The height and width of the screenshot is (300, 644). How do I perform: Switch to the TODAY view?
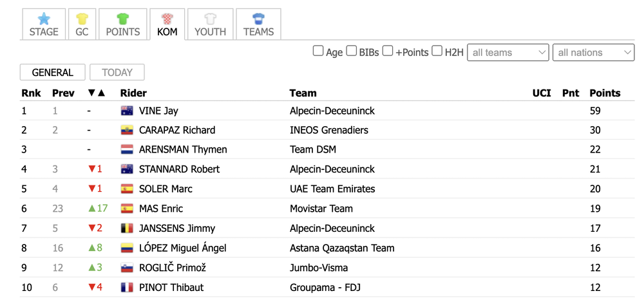click(117, 72)
